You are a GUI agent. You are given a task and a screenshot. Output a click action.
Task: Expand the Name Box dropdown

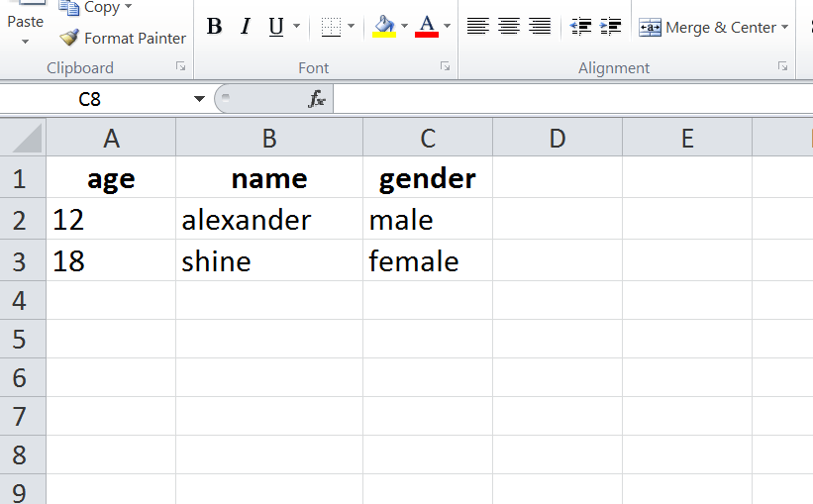pyautogui.click(x=199, y=99)
